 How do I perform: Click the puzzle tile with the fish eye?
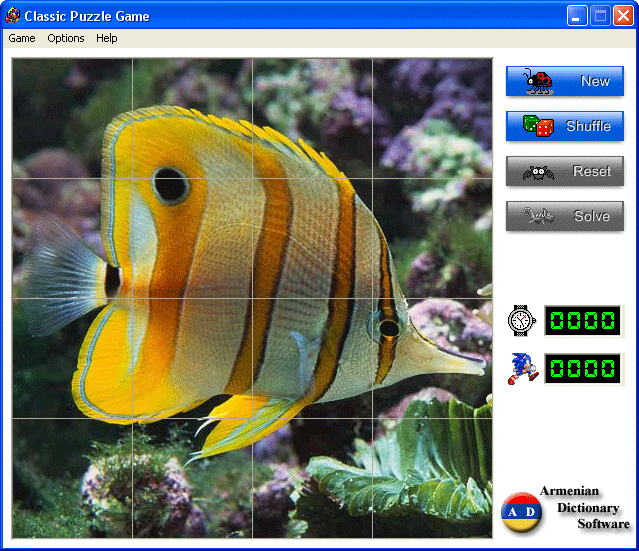point(192,238)
